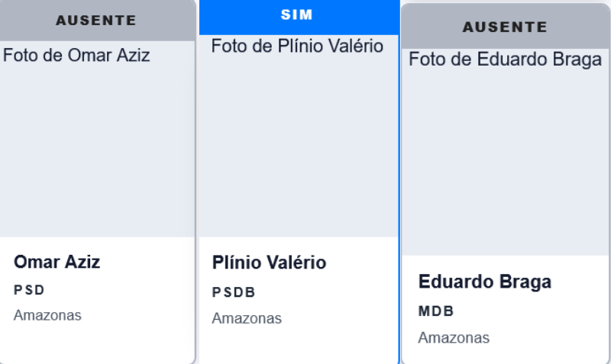Click the 'Foto de Plínio Valério' text

297,46
